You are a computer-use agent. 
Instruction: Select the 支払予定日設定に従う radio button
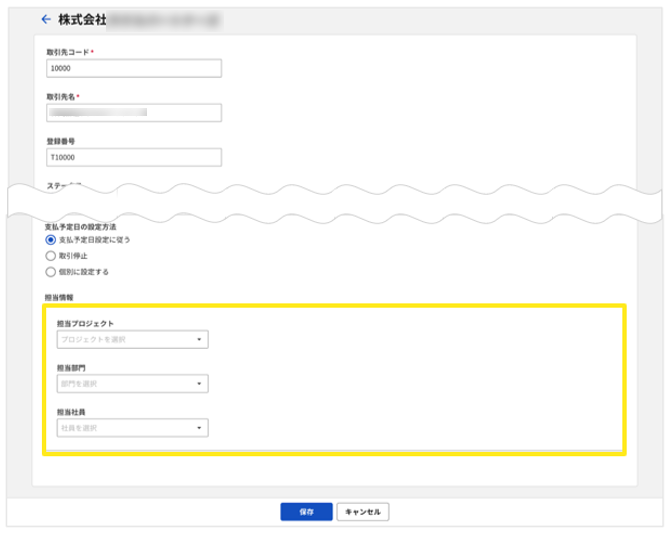pos(51,240)
